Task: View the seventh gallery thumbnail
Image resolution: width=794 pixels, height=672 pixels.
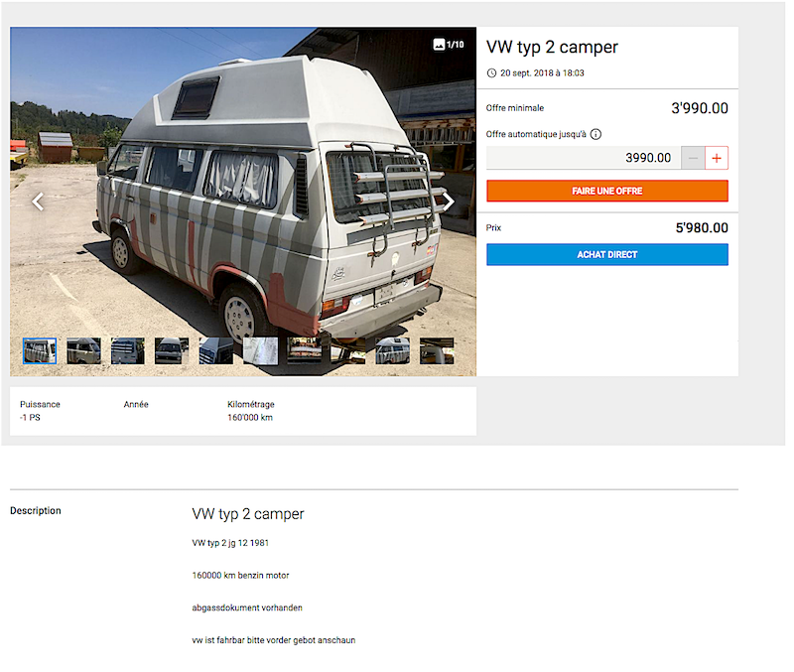Action: [305, 351]
